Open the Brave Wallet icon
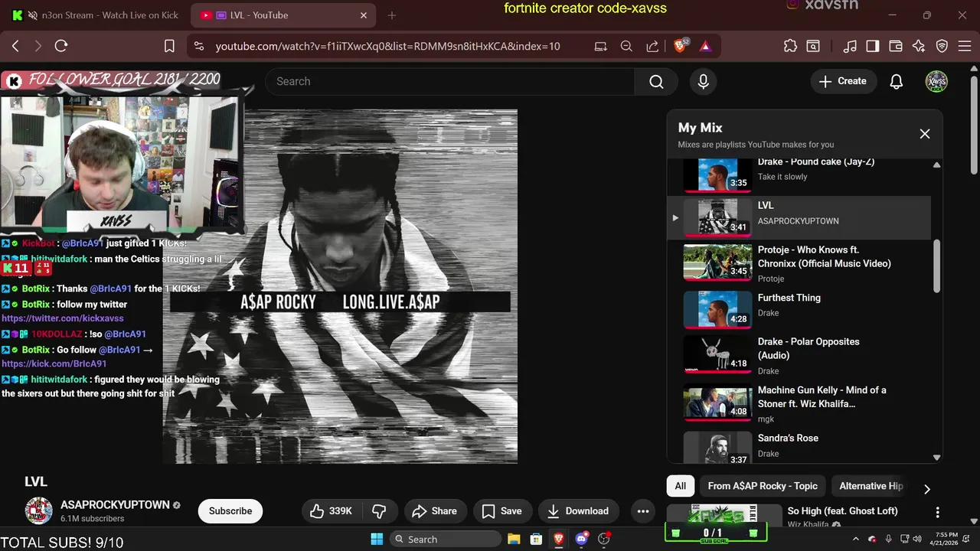The height and width of the screenshot is (551, 980). 895,46
